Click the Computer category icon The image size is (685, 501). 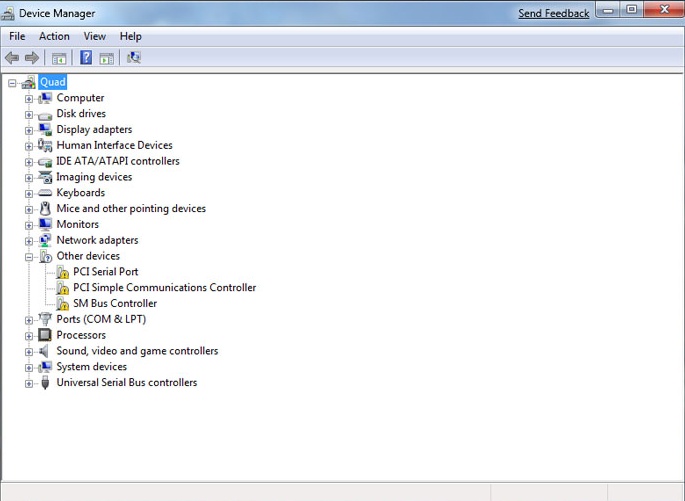(x=45, y=98)
